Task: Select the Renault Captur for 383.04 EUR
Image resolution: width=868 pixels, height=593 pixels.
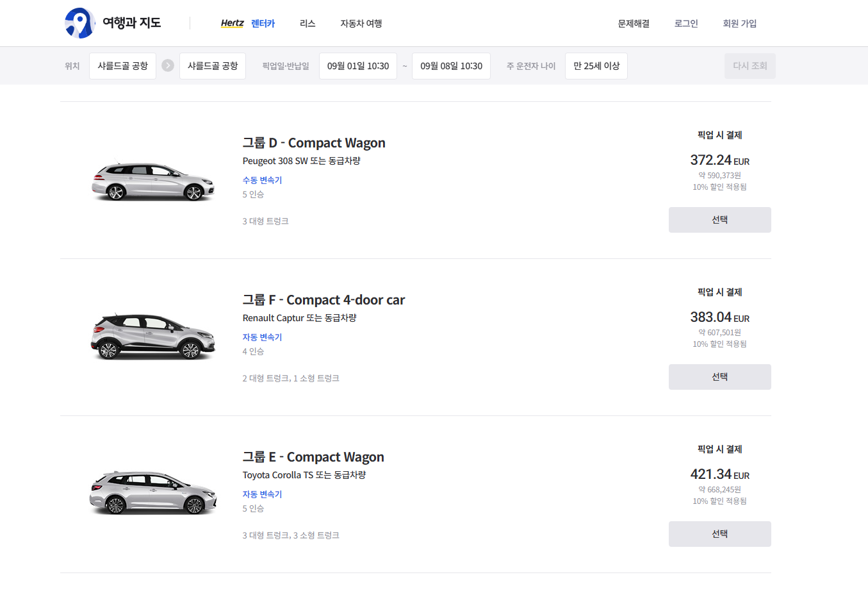Action: point(719,377)
